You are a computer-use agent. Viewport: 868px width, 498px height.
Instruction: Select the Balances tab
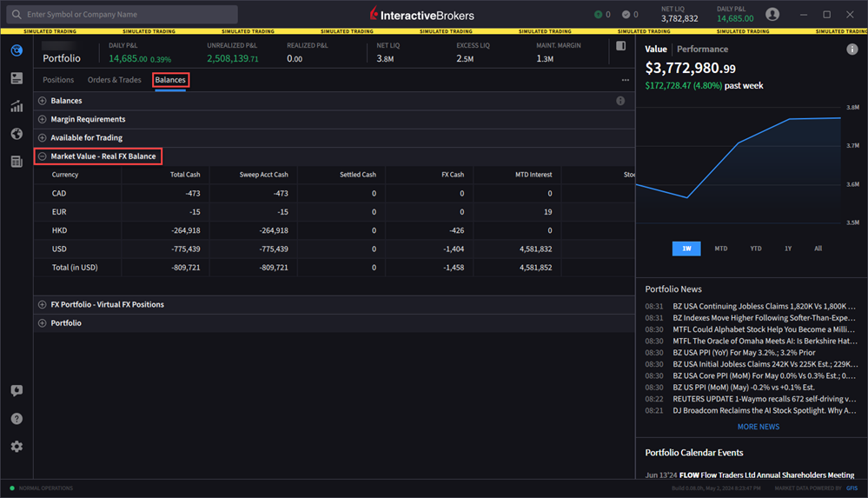click(170, 80)
